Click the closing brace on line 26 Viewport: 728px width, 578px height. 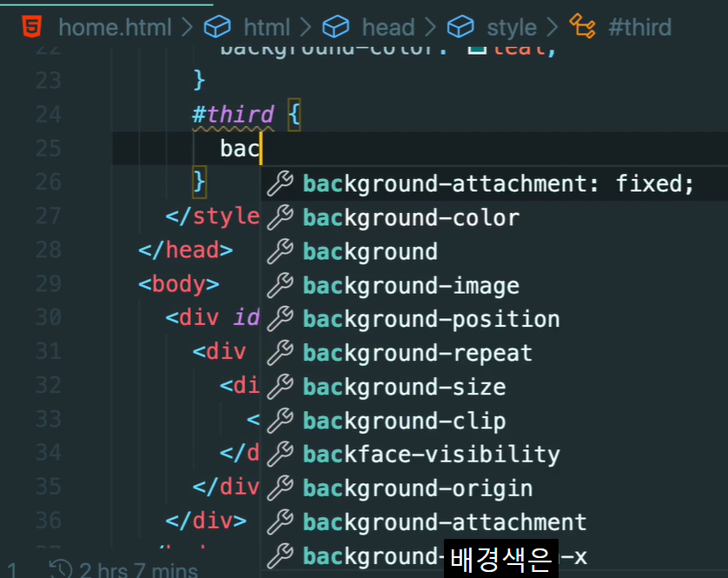click(x=200, y=183)
